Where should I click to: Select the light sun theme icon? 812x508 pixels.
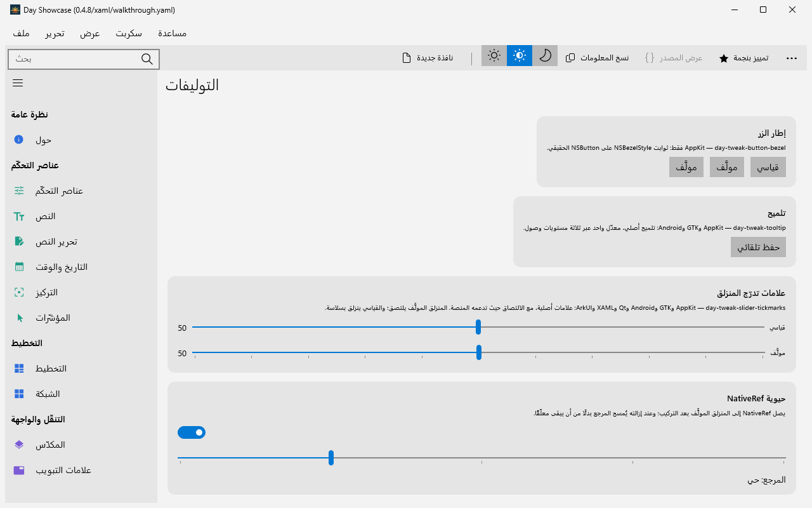[494, 56]
